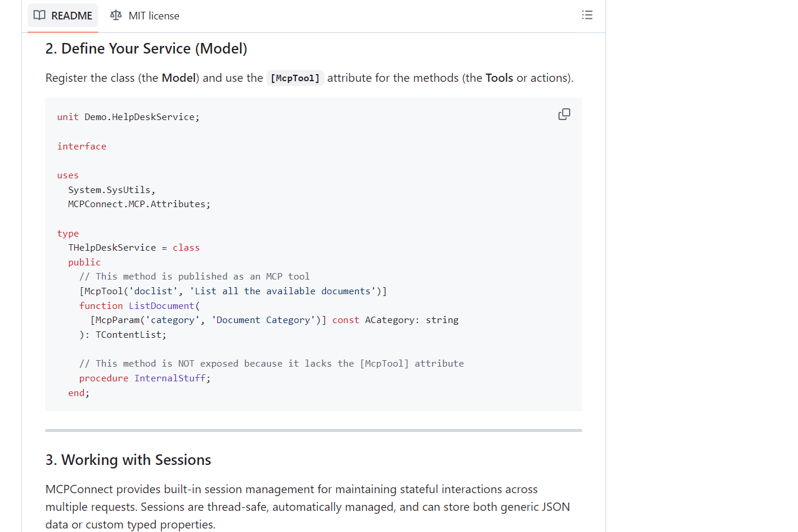
Task: Click the "2. Define Your Service (Model)" heading
Action: click(x=146, y=49)
